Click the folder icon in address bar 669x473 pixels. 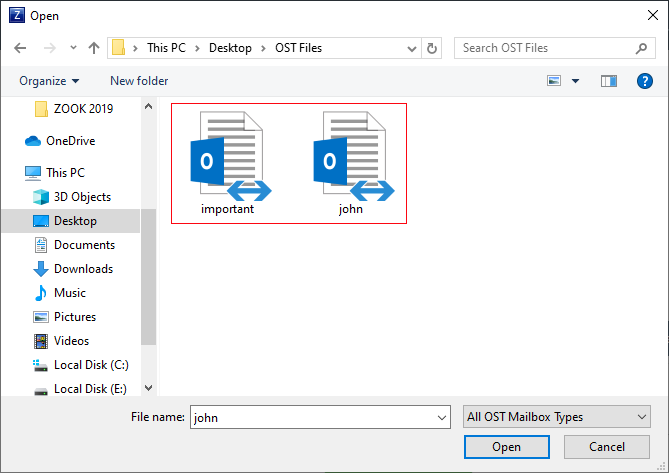point(118,48)
